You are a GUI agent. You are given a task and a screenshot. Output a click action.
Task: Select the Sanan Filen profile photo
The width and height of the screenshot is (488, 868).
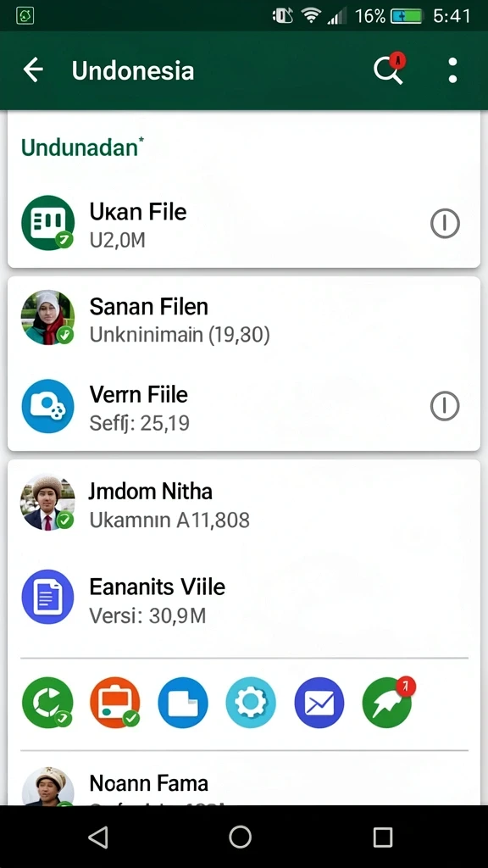click(x=47, y=317)
